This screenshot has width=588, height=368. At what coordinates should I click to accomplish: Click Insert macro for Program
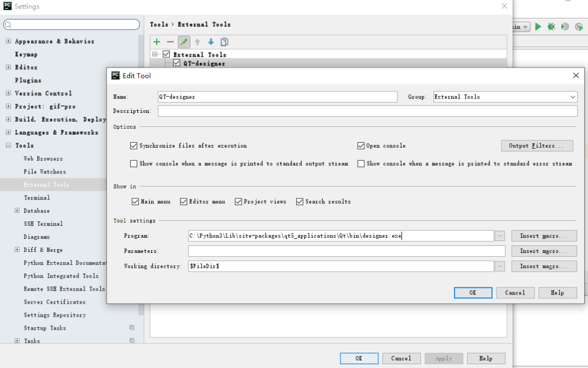[x=544, y=236]
